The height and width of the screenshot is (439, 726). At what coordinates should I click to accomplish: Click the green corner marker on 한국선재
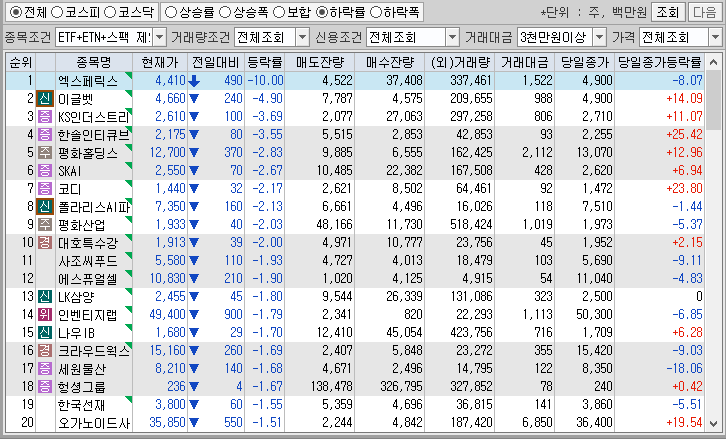point(129,399)
